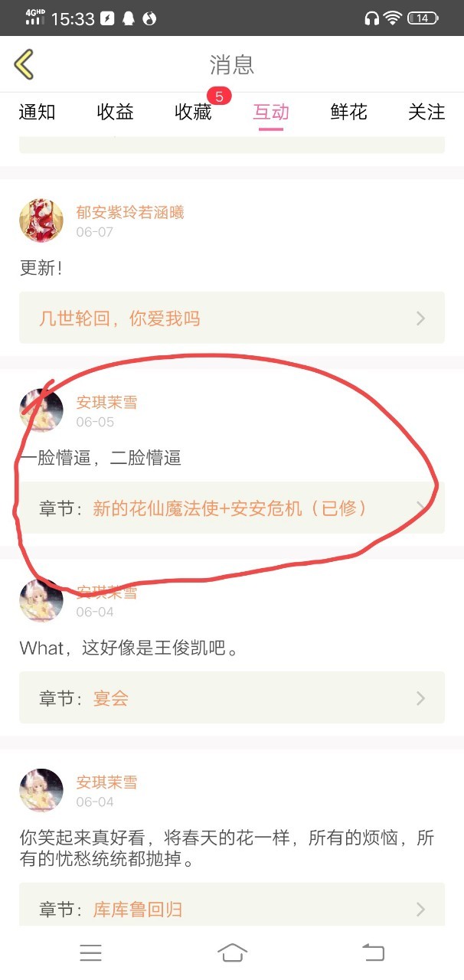This screenshot has width=464, height=980.
Task: Expand chevron on 库库鲁回归 chapter card
Action: pos(420,909)
